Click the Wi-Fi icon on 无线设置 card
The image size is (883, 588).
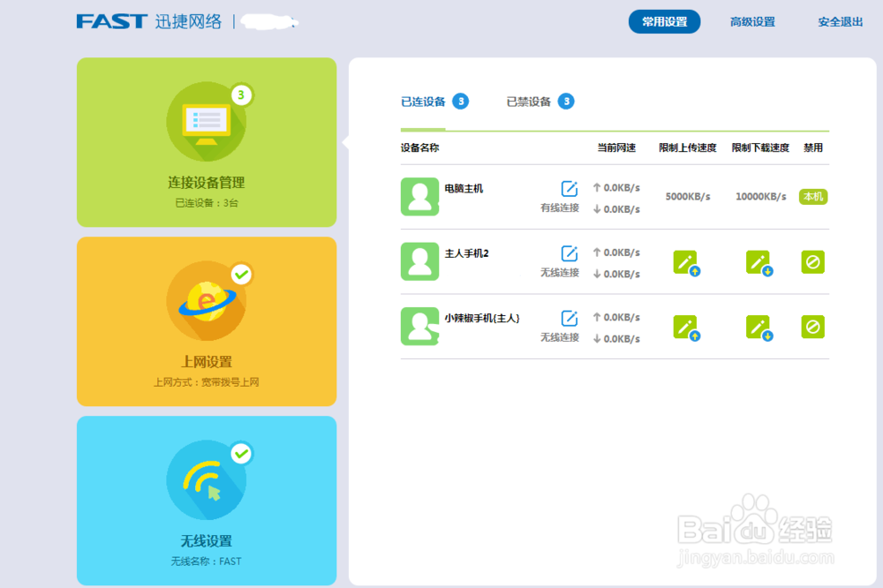pos(207,479)
